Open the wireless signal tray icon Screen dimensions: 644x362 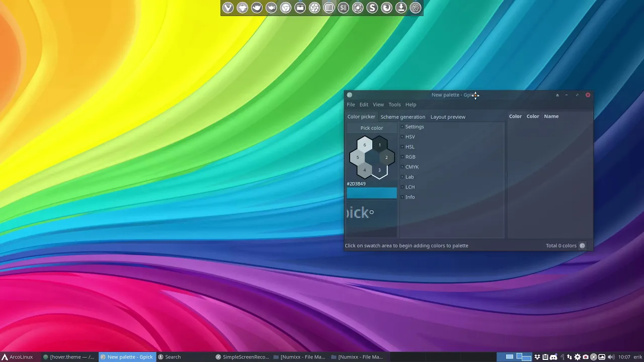point(562,357)
